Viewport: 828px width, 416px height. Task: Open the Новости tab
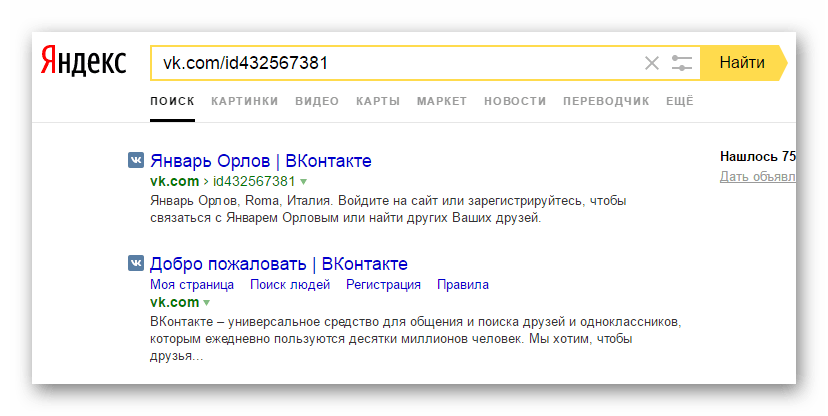coord(515,101)
